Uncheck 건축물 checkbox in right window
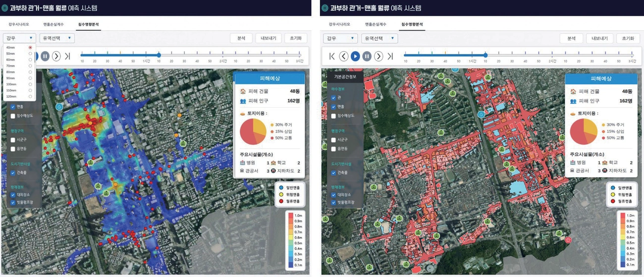This screenshot has width=644, height=277. tap(333, 172)
